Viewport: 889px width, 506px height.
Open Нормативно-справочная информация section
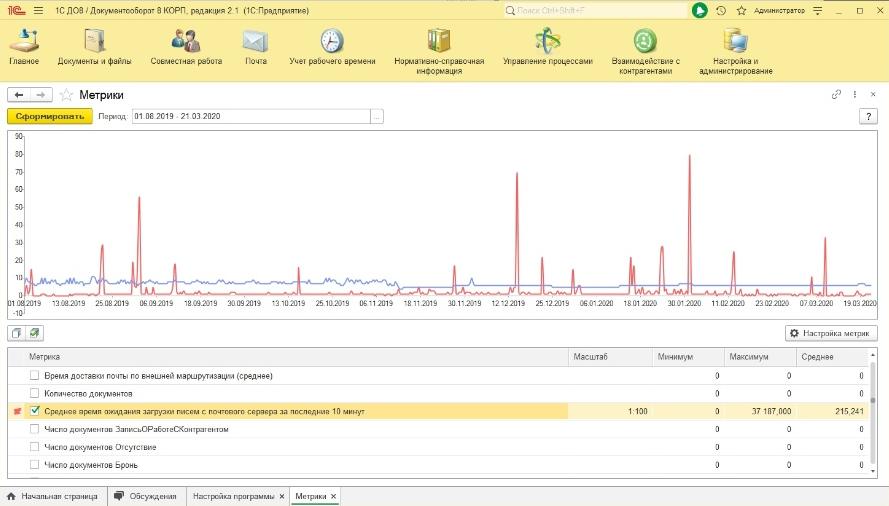[x=439, y=52]
